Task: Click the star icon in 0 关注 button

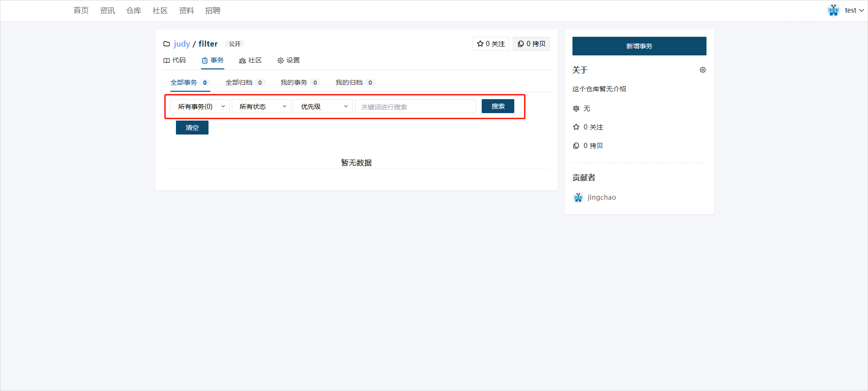Action: (480, 44)
